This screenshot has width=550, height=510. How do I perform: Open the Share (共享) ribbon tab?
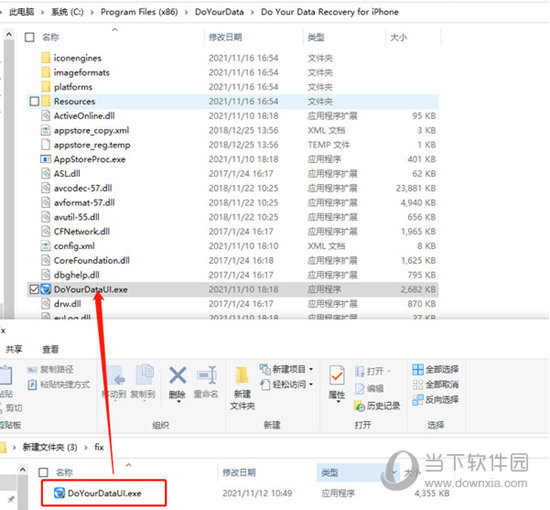pos(14,349)
